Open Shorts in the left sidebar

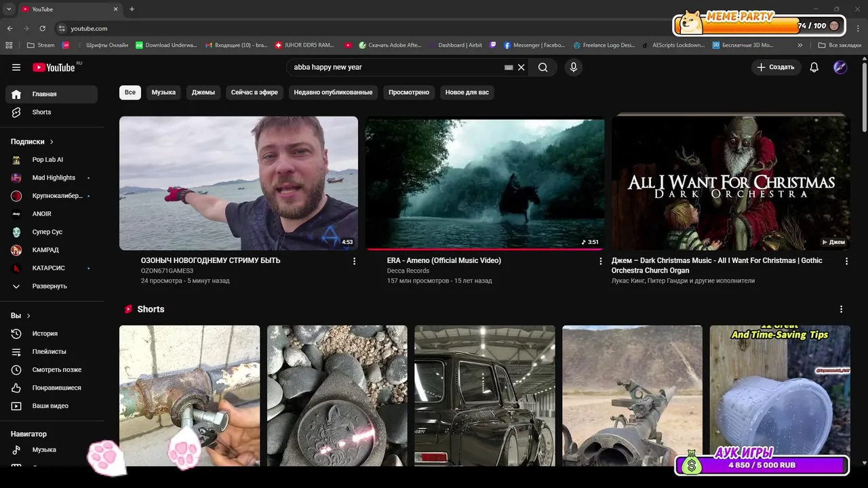coord(52,113)
